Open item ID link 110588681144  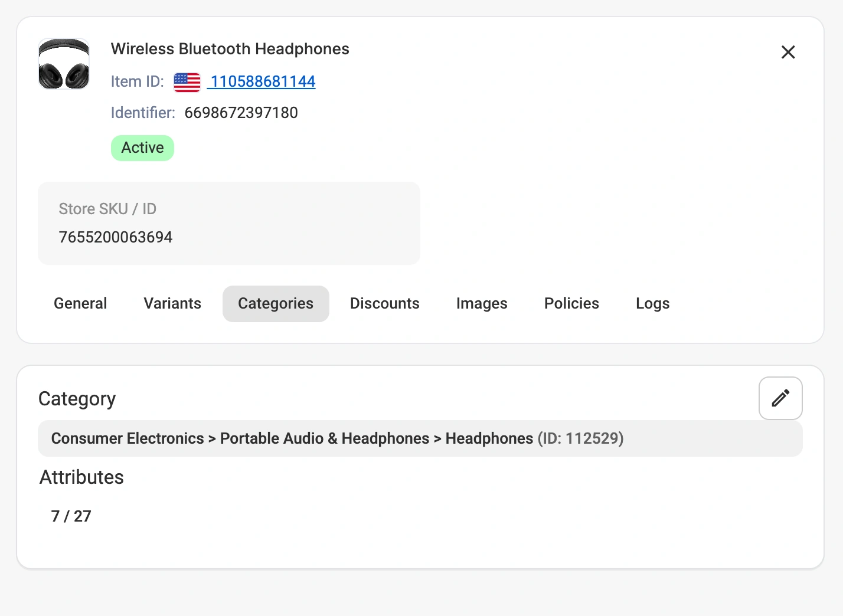[x=263, y=81]
